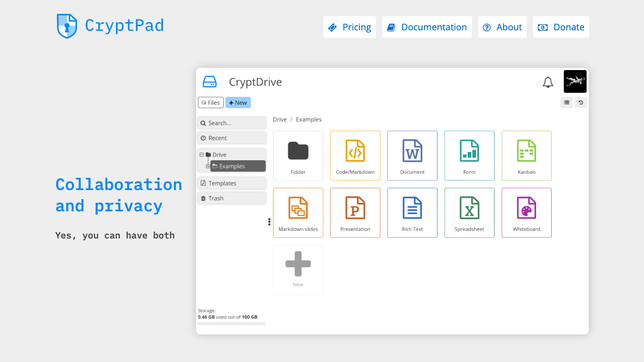644x362 pixels.
Task: Click Drive in the breadcrumb
Action: (x=280, y=119)
